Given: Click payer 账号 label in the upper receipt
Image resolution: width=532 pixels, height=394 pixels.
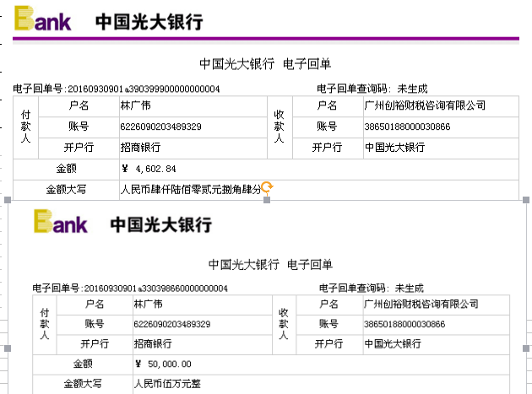Looking at the screenshot, I should (79, 127).
